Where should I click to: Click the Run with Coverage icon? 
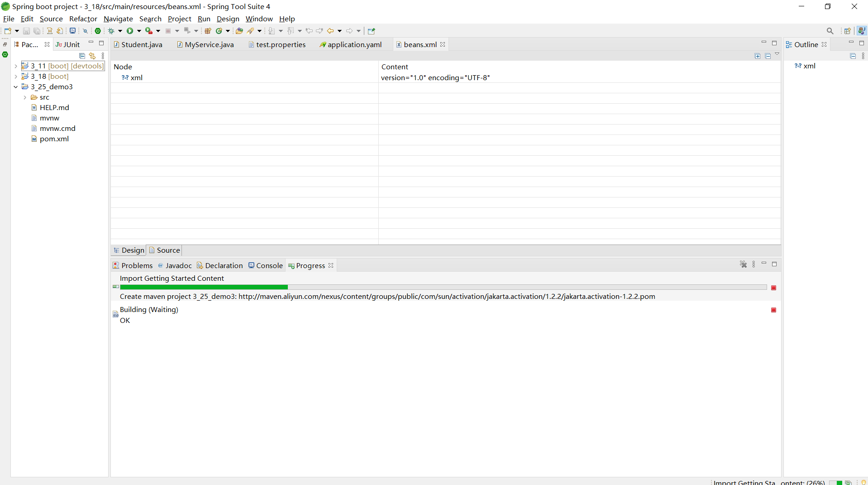pyautogui.click(x=148, y=31)
